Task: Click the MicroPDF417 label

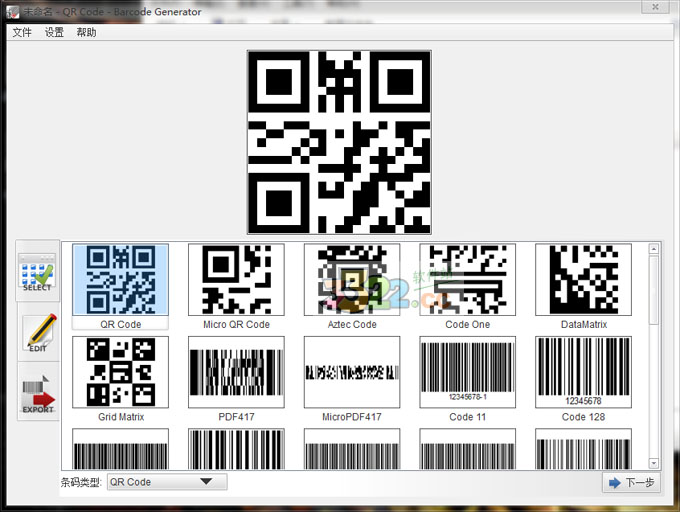Action: click(x=352, y=417)
